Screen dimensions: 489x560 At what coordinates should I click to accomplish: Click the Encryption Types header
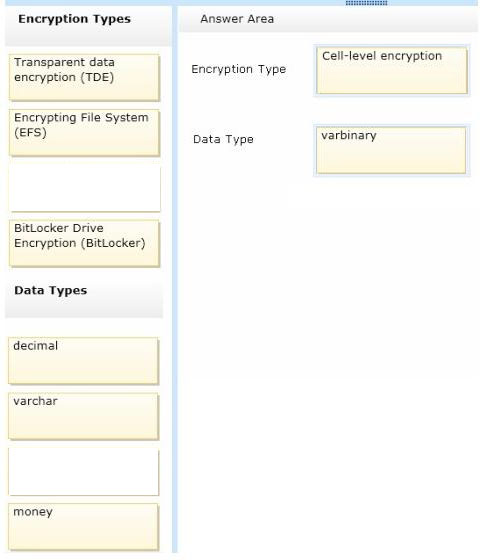74,19
